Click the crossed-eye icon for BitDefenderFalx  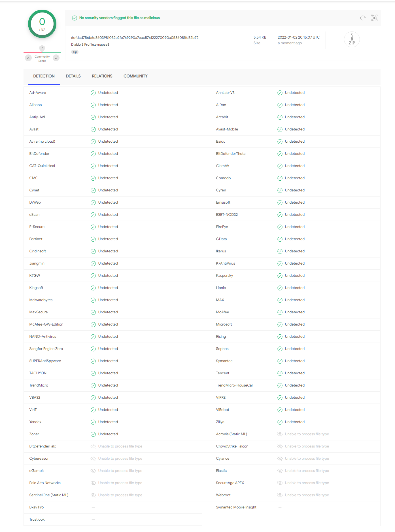click(93, 446)
